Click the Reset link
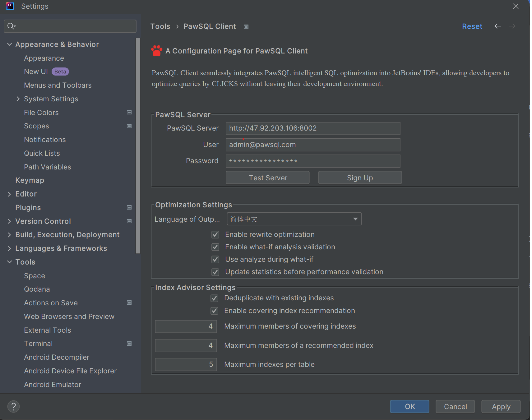Screen dimensions: 532x420 click(472, 26)
